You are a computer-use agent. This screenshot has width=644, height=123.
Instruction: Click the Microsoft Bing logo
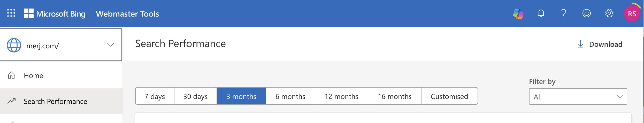(x=55, y=14)
